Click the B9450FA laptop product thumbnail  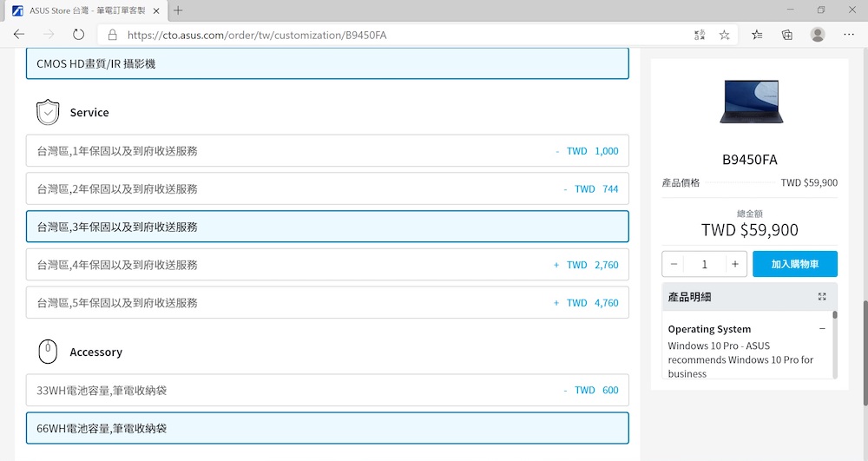click(750, 101)
